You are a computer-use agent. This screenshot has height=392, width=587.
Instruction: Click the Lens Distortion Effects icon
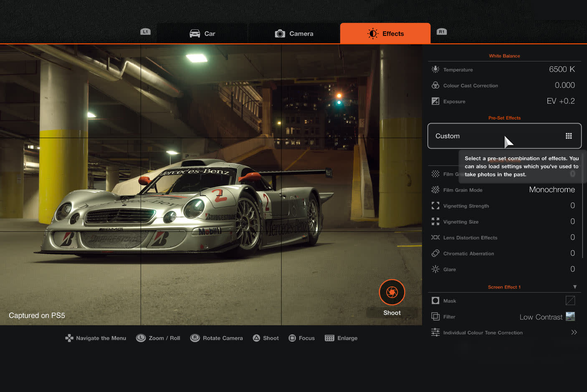pos(435,237)
